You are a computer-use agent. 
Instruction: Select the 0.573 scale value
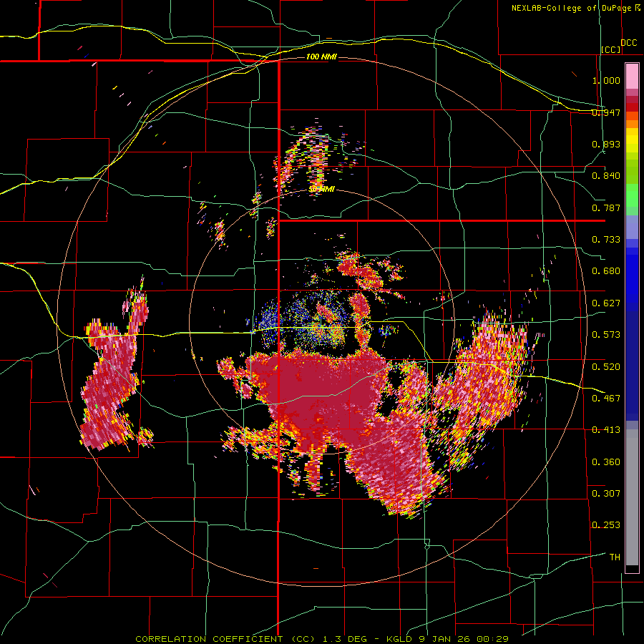tap(606, 335)
